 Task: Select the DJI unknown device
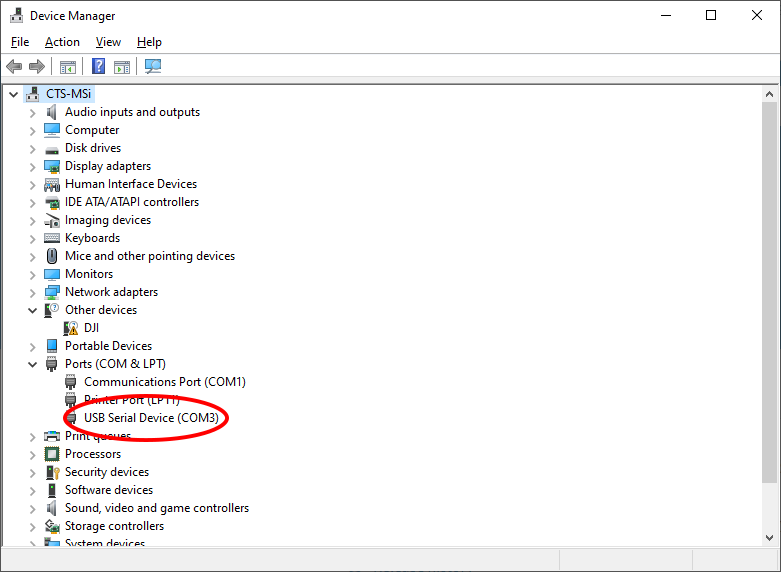(x=91, y=328)
